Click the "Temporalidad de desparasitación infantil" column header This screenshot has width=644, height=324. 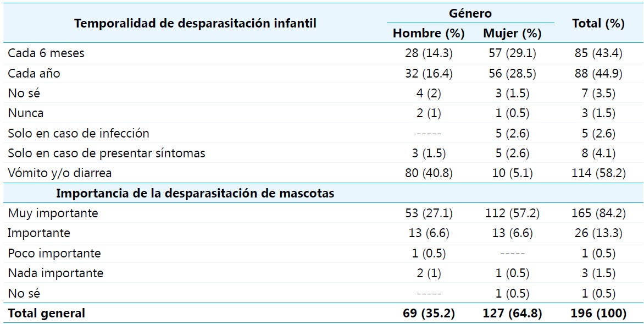click(195, 24)
